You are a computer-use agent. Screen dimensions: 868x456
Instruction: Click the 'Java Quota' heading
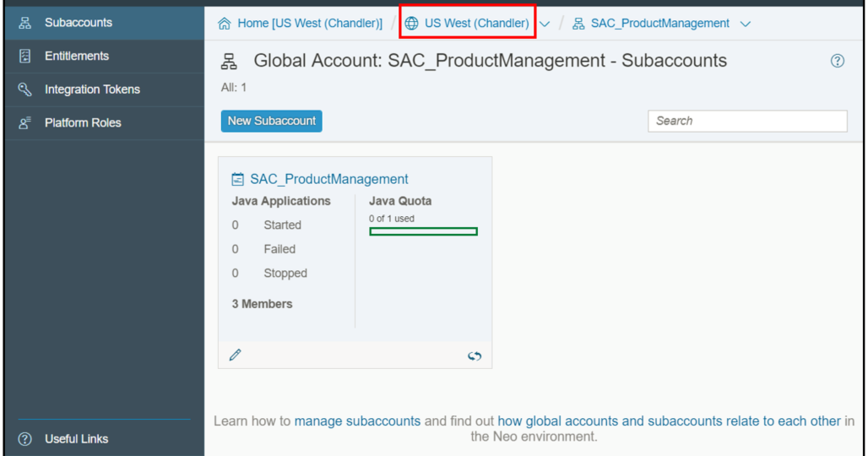click(400, 201)
